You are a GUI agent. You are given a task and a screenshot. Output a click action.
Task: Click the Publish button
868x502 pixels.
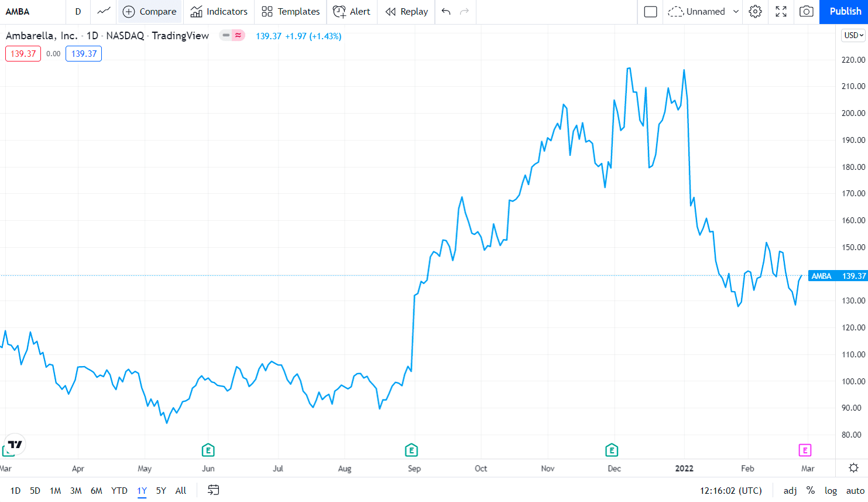tap(844, 11)
